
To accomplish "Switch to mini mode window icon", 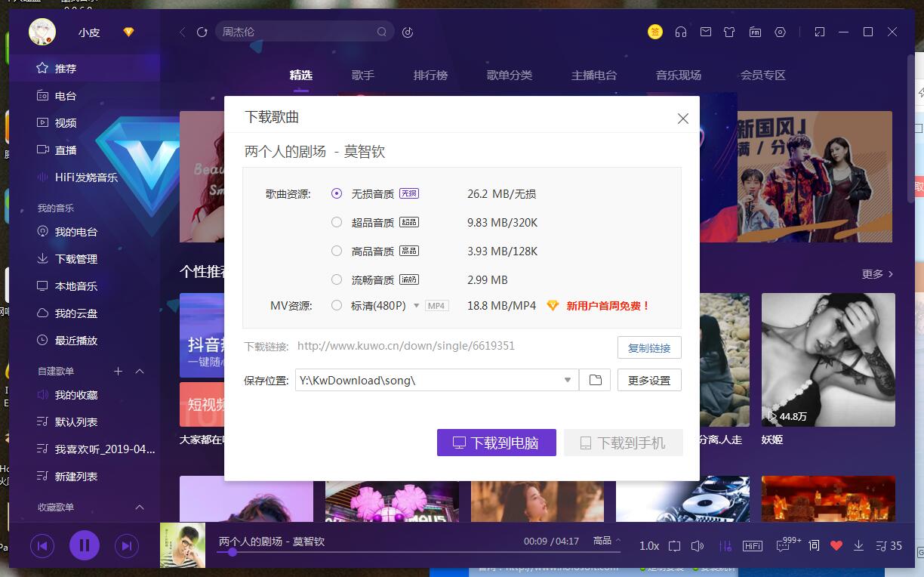I will pyautogui.click(x=820, y=32).
